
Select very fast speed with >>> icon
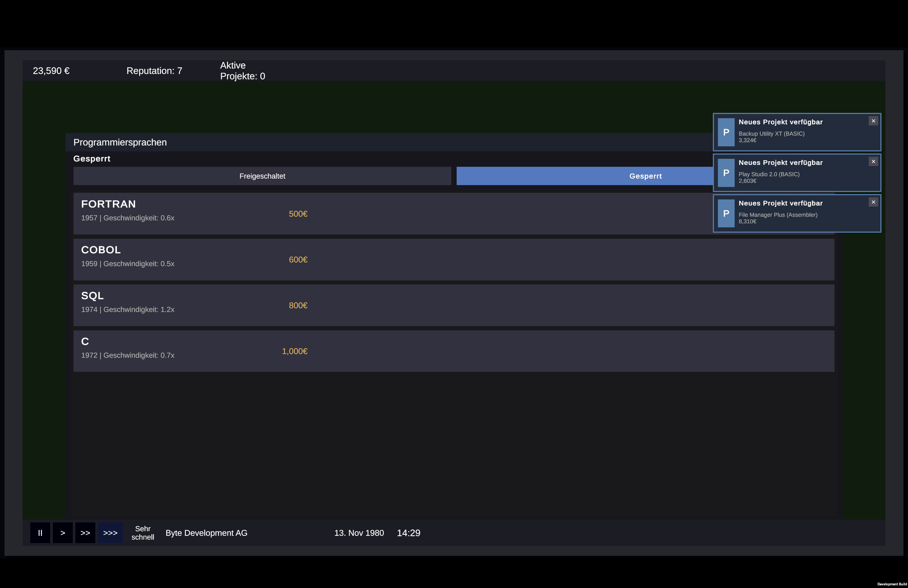(110, 533)
